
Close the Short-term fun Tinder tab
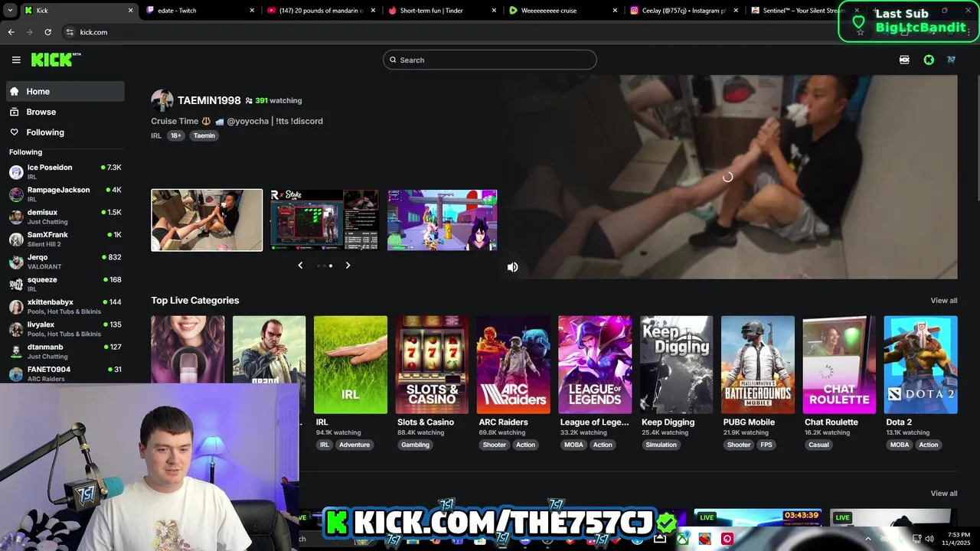click(494, 11)
